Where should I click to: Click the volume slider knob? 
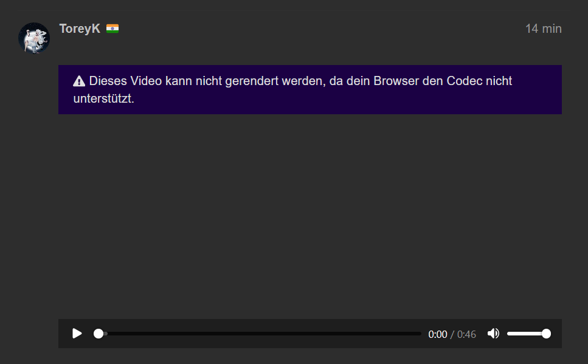pos(546,334)
